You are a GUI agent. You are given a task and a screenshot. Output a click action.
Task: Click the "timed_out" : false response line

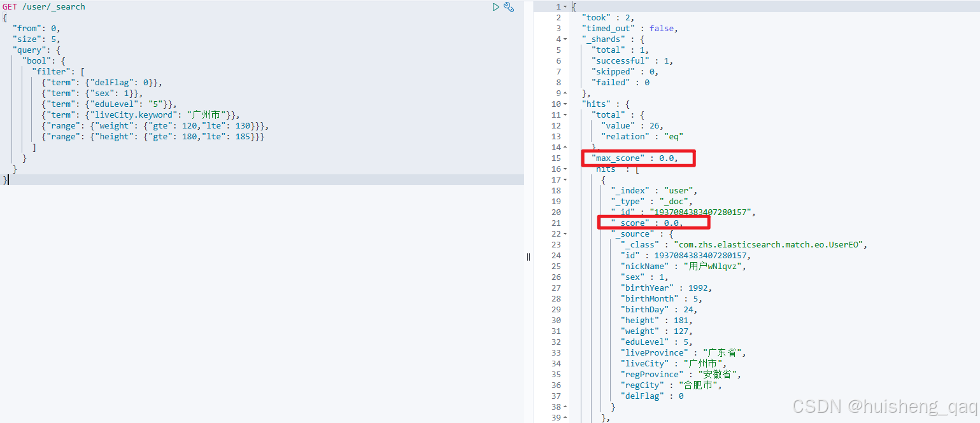630,29
